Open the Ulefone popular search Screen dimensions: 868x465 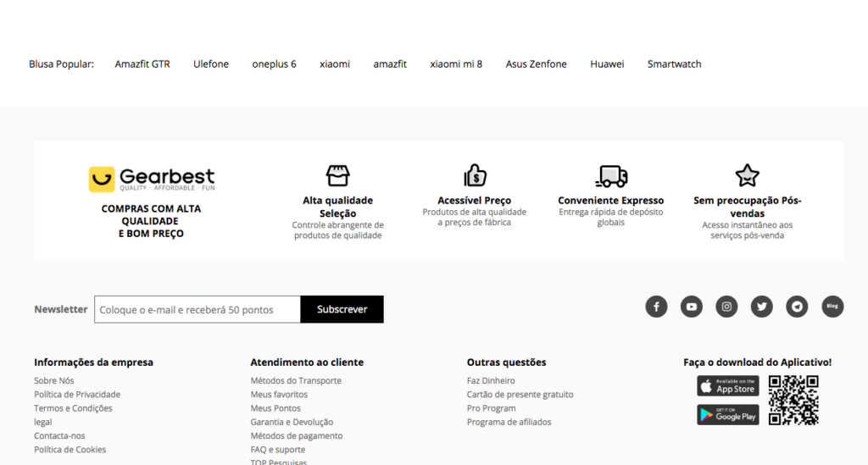211,64
